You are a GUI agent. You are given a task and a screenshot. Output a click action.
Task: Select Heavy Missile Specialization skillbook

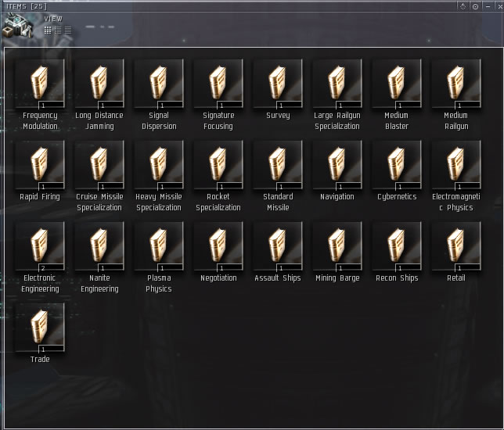click(x=159, y=165)
